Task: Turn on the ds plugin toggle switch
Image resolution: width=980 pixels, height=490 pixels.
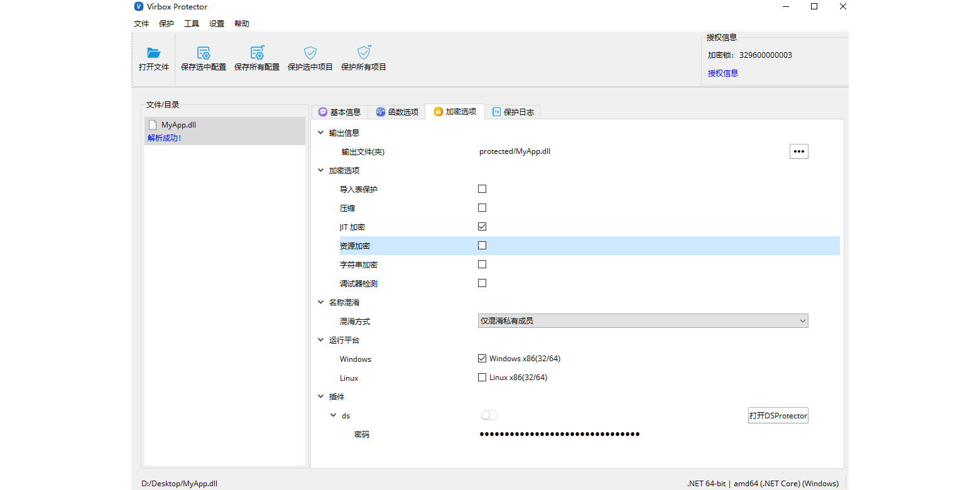Action: [x=489, y=415]
